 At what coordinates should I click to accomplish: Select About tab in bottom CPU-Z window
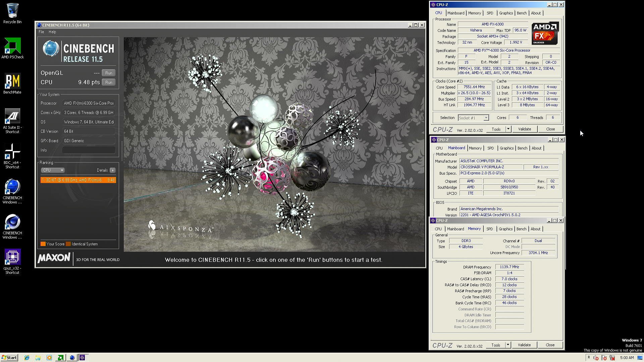[x=536, y=229]
